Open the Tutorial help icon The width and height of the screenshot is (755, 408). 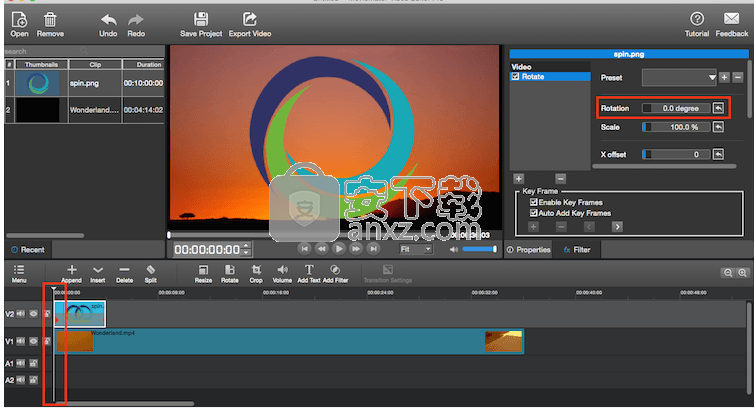click(697, 19)
